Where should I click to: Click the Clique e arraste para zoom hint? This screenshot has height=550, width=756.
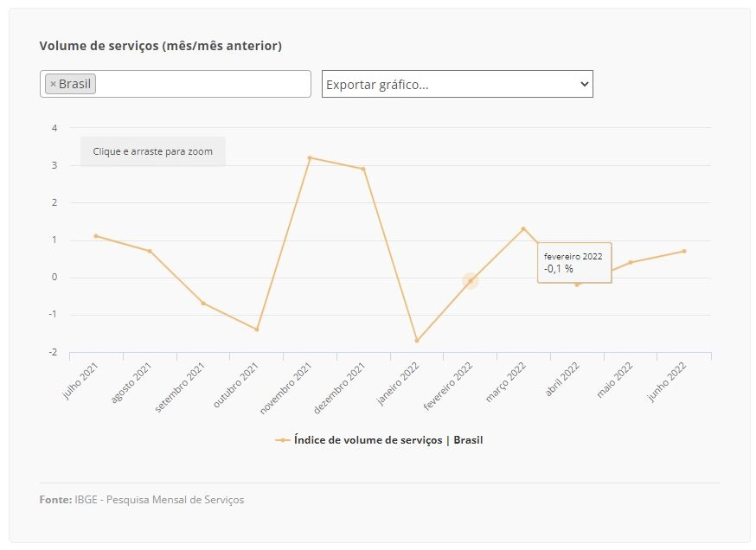(x=153, y=151)
